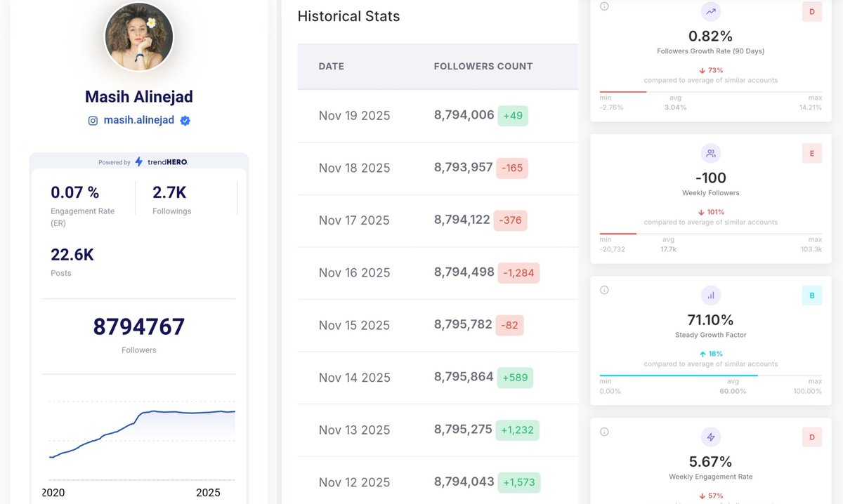Image resolution: width=843 pixels, height=504 pixels.
Task: Click the Nov 19 2025 date cell
Action: tap(354, 116)
